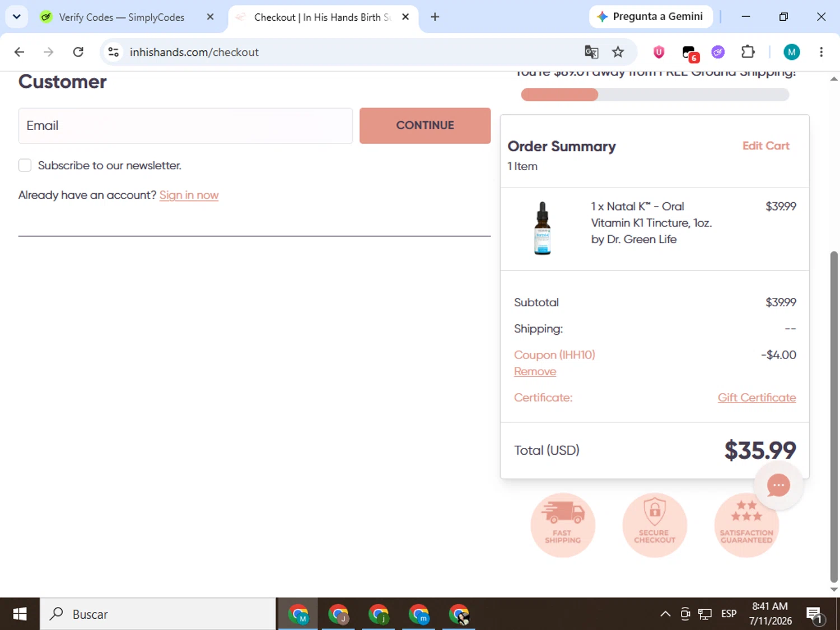
Task: Click the Natal K tincture product thumbnail
Action: (542, 228)
